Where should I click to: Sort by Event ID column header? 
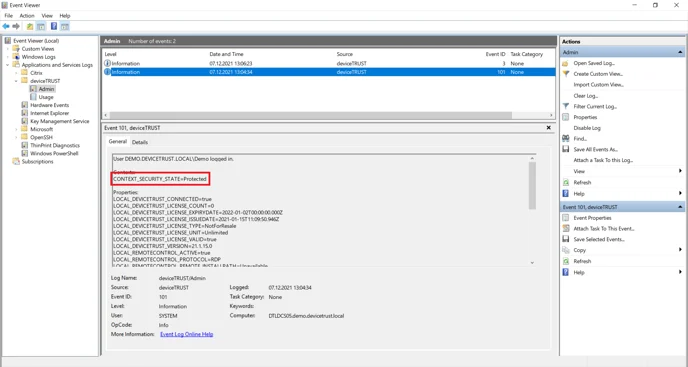click(495, 54)
